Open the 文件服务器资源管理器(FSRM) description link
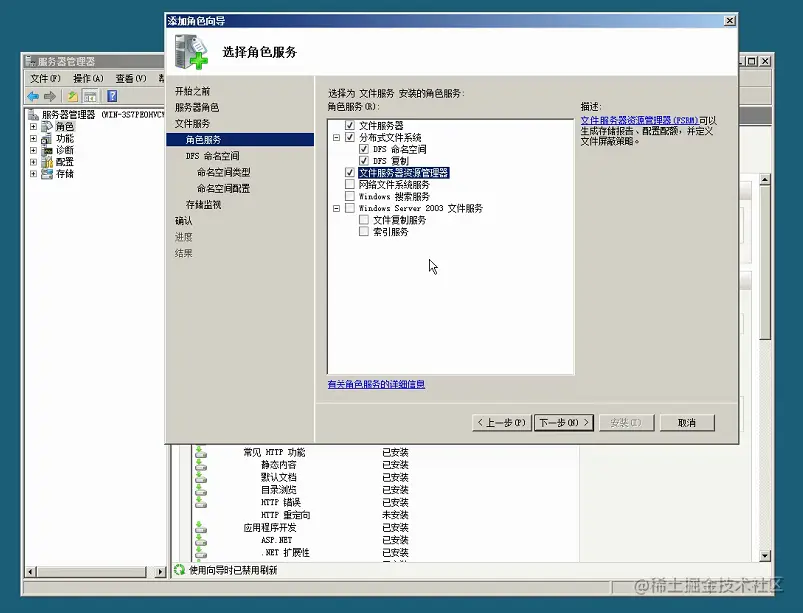 click(639, 120)
